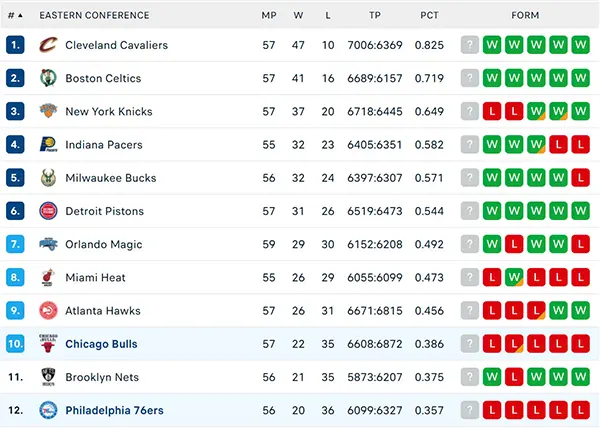Click Bucks' red L form badge
Screen dimensions: 600x428
click(580, 178)
